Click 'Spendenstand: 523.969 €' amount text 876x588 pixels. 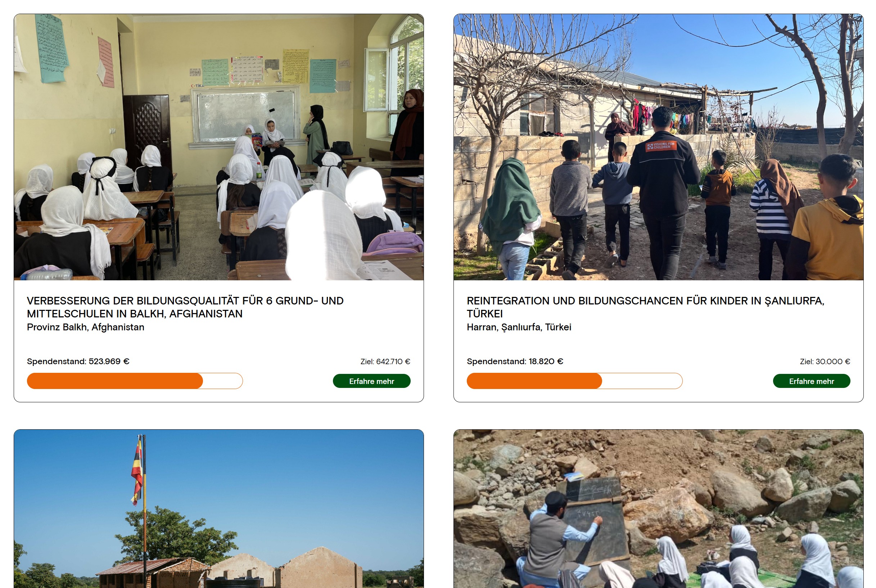(x=78, y=362)
